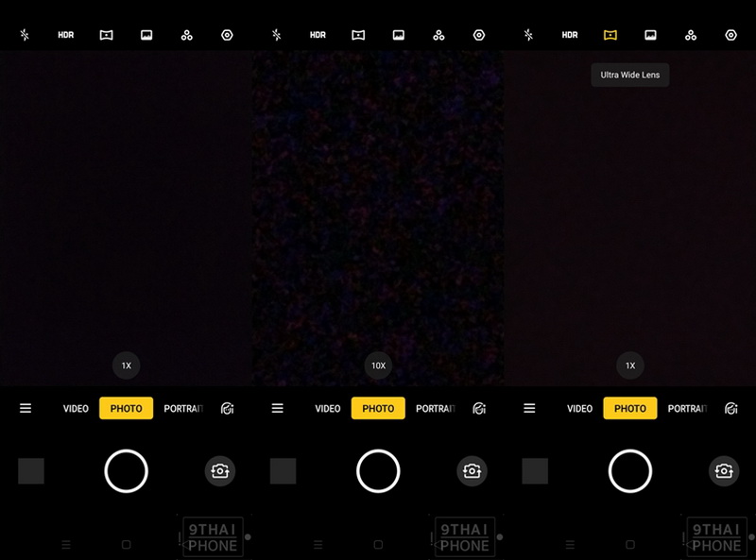This screenshot has height=560, width=756.
Task: Tap Android recents icon in left screen
Action: tap(66, 545)
